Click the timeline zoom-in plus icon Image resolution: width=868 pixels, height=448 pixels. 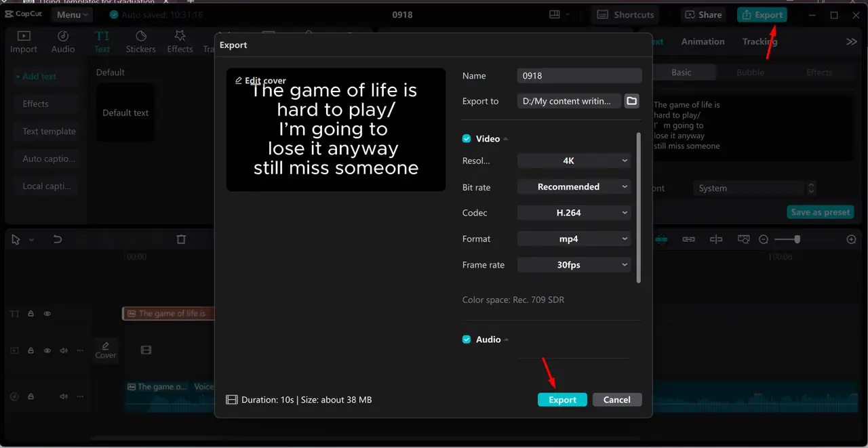click(852, 239)
